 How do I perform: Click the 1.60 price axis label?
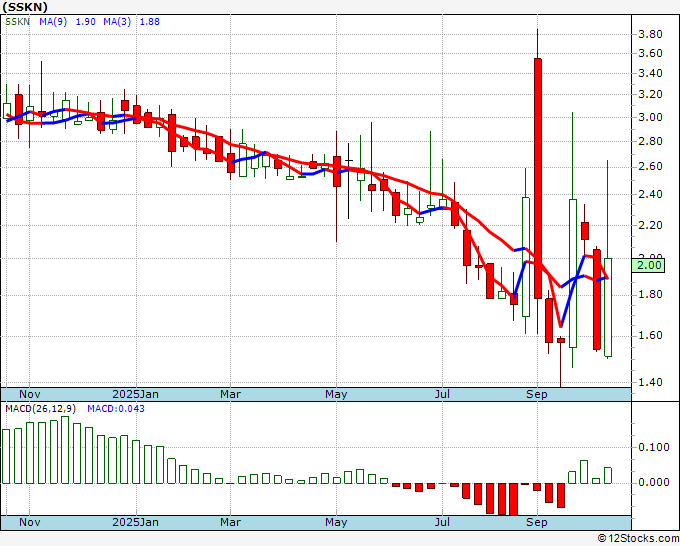tap(650, 335)
